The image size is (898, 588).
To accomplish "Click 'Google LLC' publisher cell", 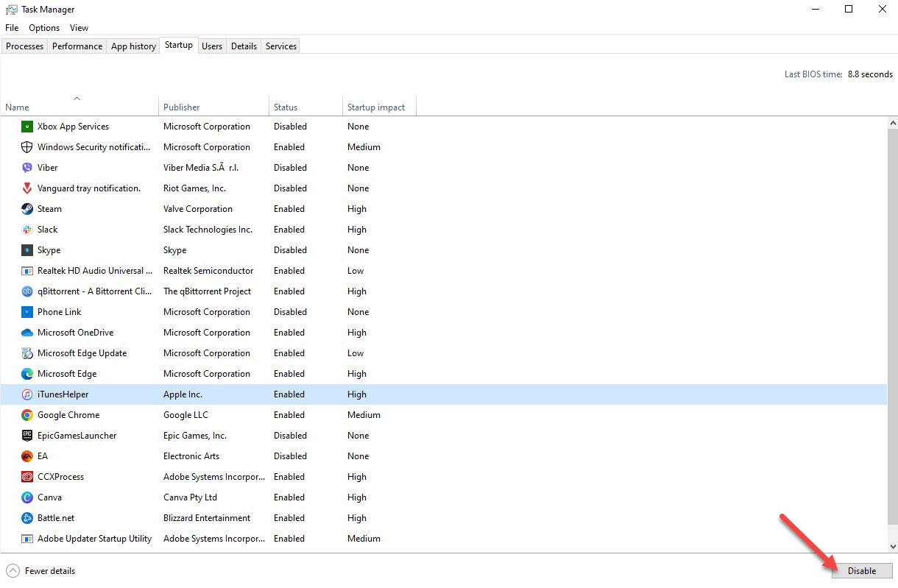I will click(185, 415).
